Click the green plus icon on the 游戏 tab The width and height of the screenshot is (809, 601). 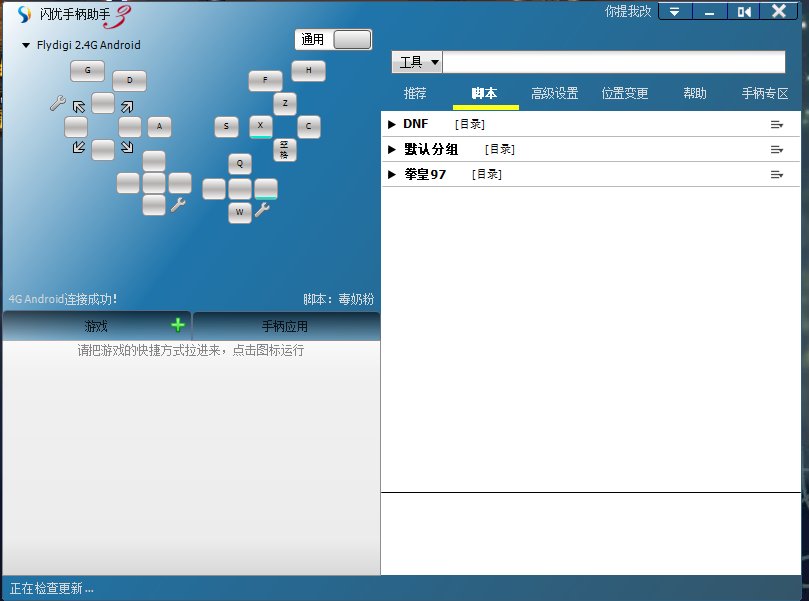(x=178, y=324)
